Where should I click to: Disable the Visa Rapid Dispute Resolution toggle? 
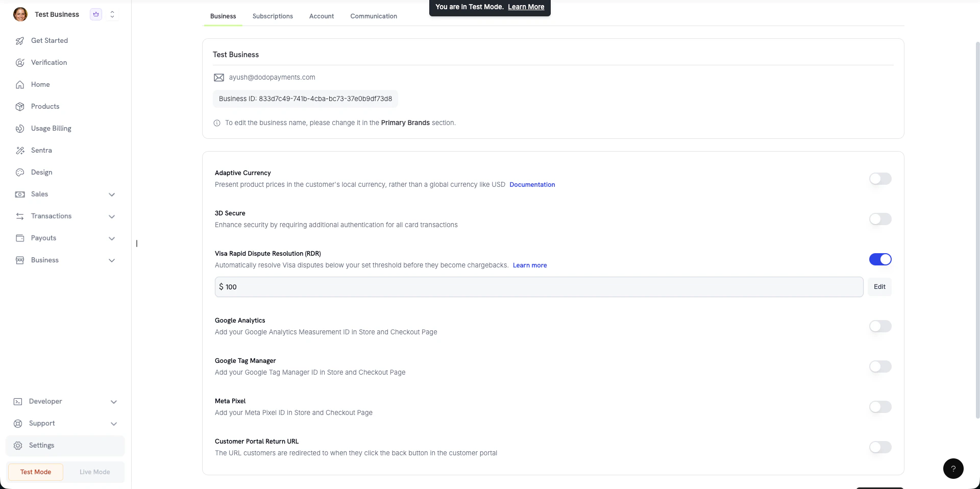880,259
